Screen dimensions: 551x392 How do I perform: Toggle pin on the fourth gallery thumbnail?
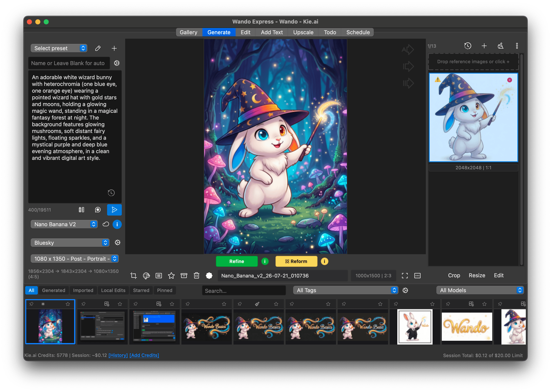[188, 304]
